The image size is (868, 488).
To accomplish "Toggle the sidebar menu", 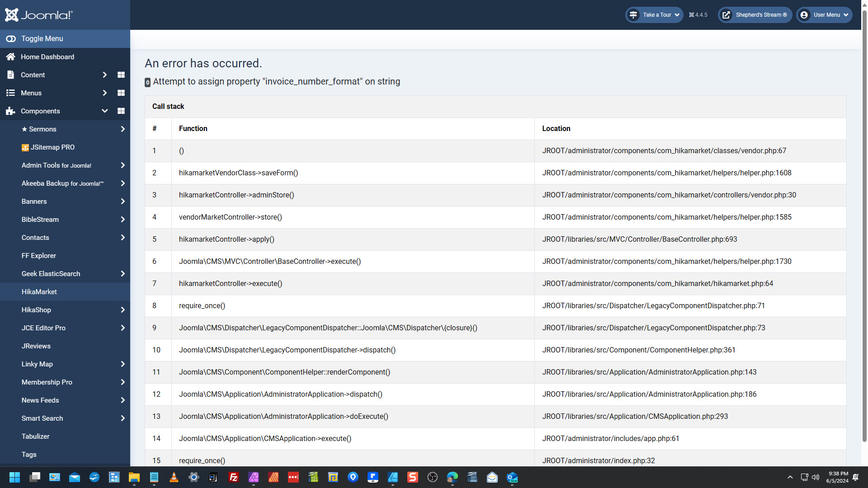I will [x=42, y=39].
